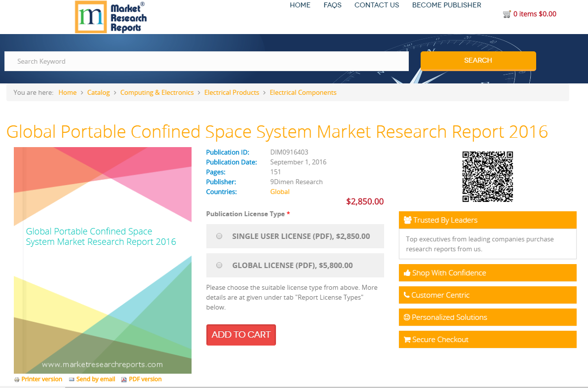
Task: Open Electrical Products breadcrumb link
Action: coord(232,93)
